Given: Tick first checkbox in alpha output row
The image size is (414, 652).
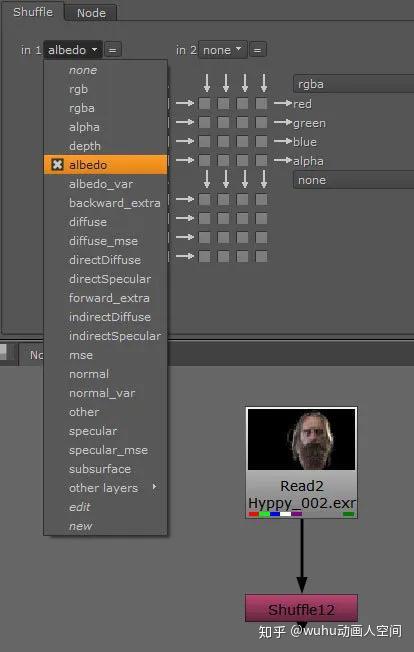Looking at the screenshot, I should click(205, 160).
